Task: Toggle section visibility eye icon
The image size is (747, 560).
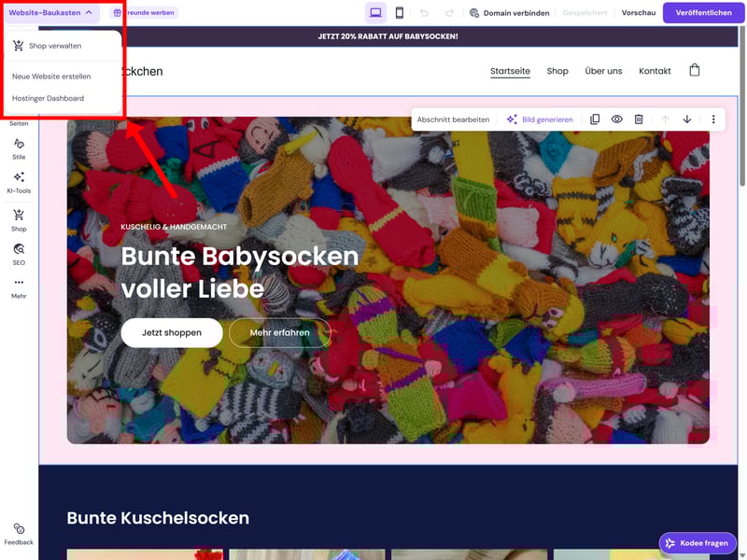Action: [617, 119]
